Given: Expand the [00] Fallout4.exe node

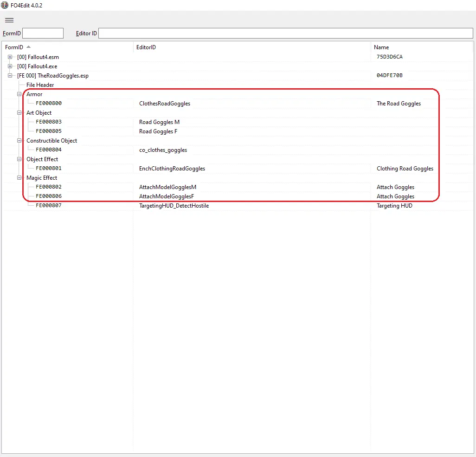Looking at the screenshot, I should pos(10,66).
